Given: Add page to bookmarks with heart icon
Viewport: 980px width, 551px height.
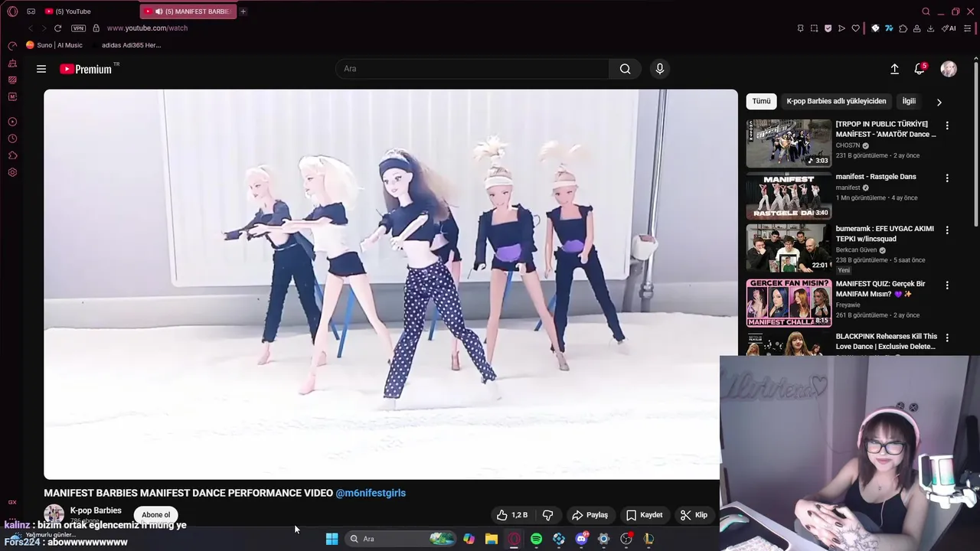Looking at the screenshot, I should [x=855, y=28].
